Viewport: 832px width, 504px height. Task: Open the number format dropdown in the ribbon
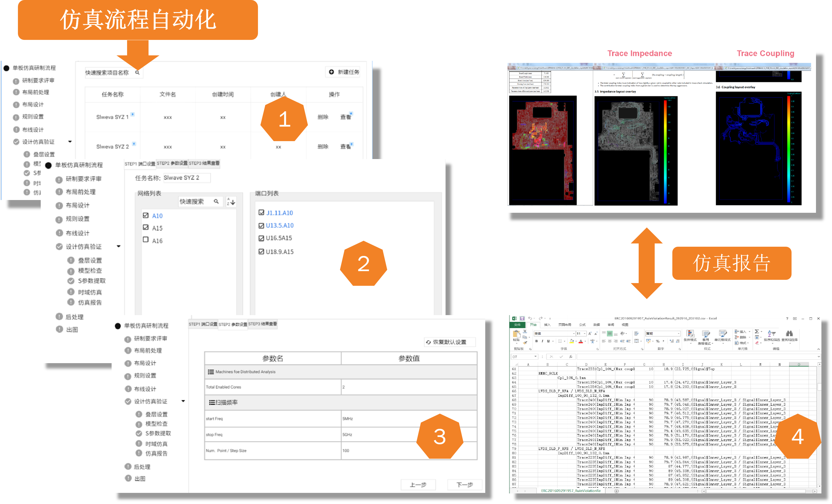(x=678, y=334)
